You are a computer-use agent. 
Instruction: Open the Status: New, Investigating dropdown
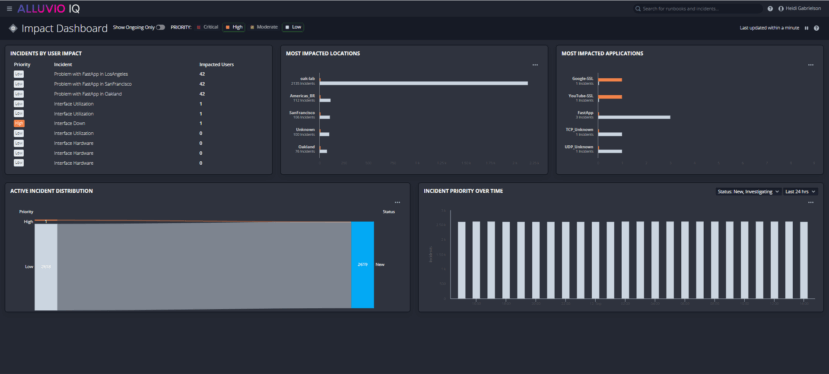coord(748,191)
